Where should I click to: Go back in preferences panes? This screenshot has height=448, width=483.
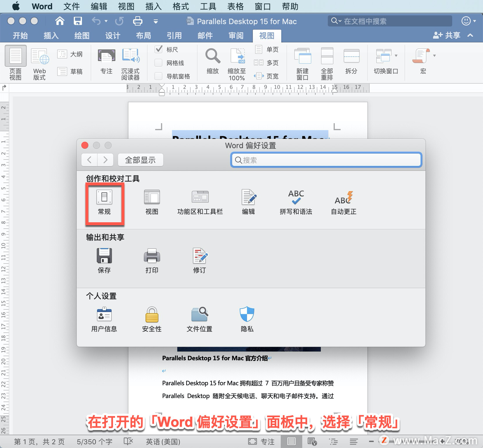[89, 160]
